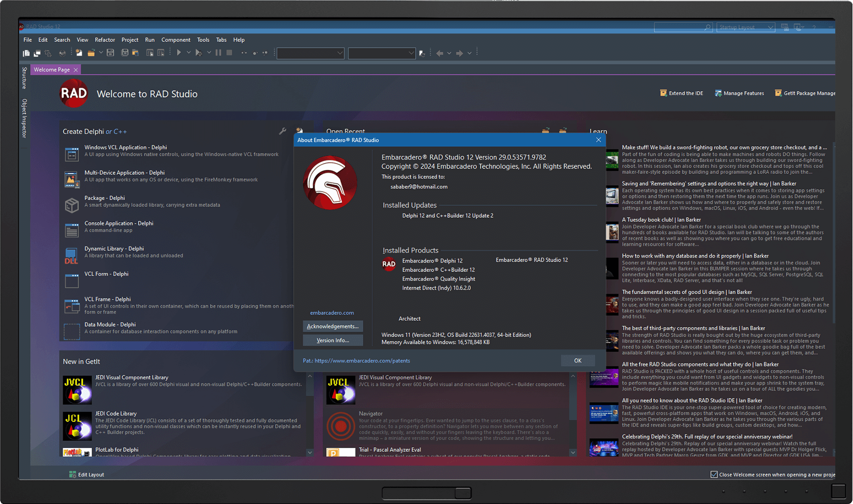Click scroll down arrow in New in GetIt list
This screenshot has width=853, height=504.
coord(310,452)
